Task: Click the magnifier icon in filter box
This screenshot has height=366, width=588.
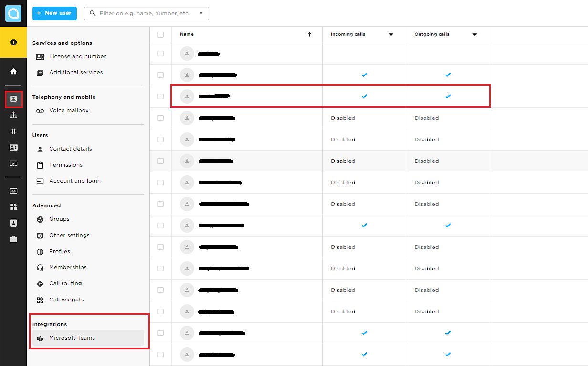Action: click(x=93, y=13)
